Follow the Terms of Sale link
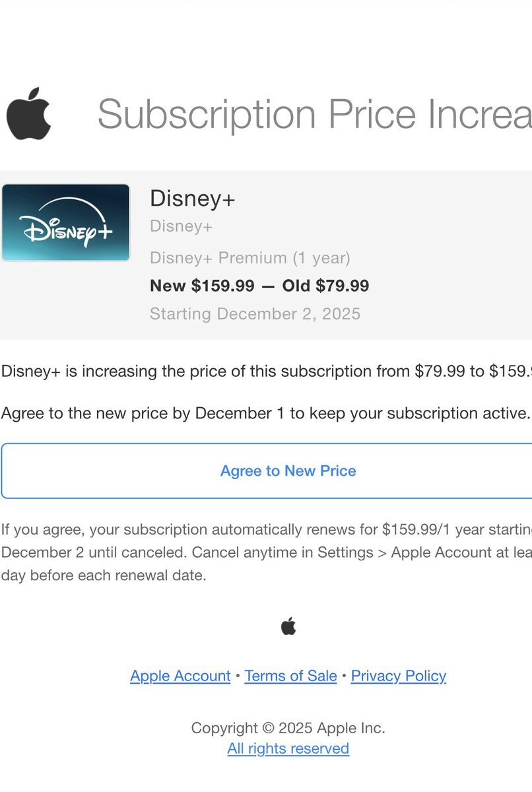The width and height of the screenshot is (532, 792). click(290, 676)
